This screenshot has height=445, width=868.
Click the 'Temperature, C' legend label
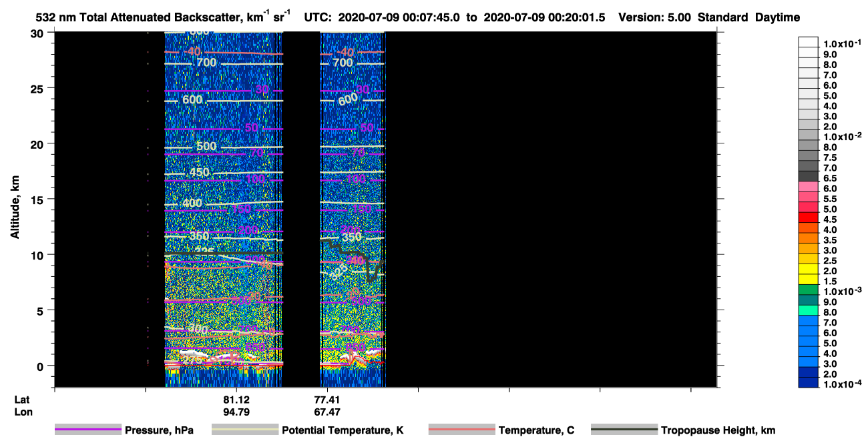[536, 430]
